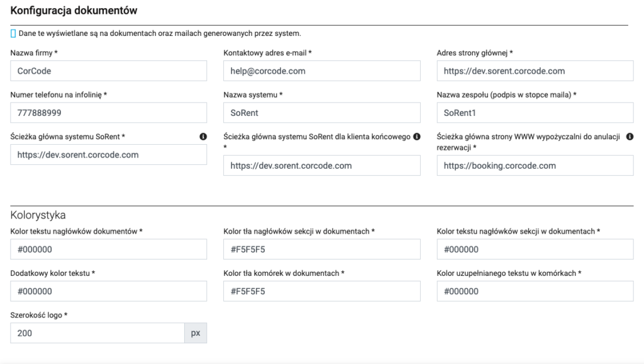644x364 pixels.
Task: Click info icon beside Ścieżka główna systemu SoRent
Action: coord(203,136)
